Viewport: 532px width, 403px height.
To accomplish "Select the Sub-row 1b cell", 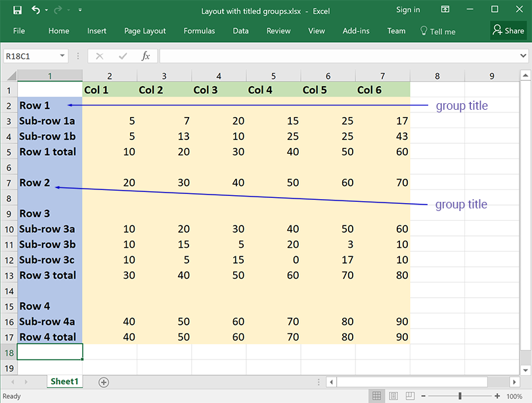I will click(x=50, y=136).
